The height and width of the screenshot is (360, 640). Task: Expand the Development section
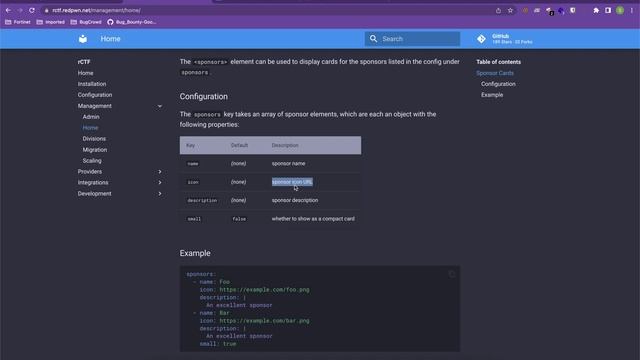pyautogui.click(x=160, y=194)
